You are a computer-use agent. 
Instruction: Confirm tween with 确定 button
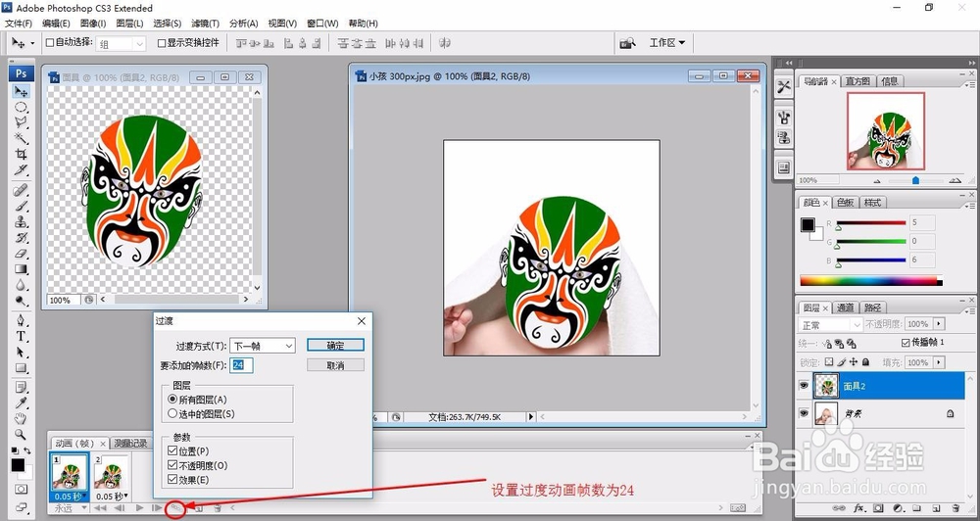pos(335,346)
